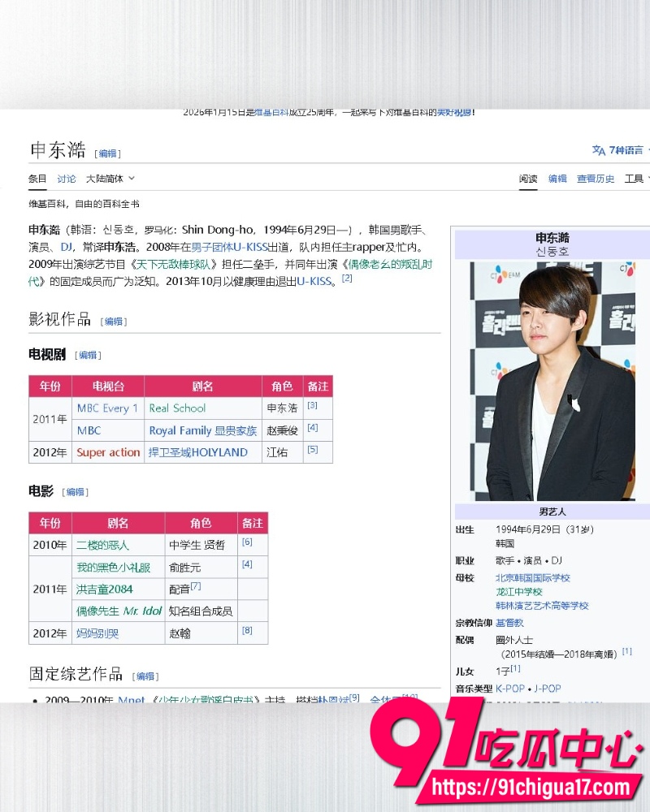This screenshot has height=812, width=650.
Task: Open Royal Family 显贵家族 link
Action: tap(202, 430)
